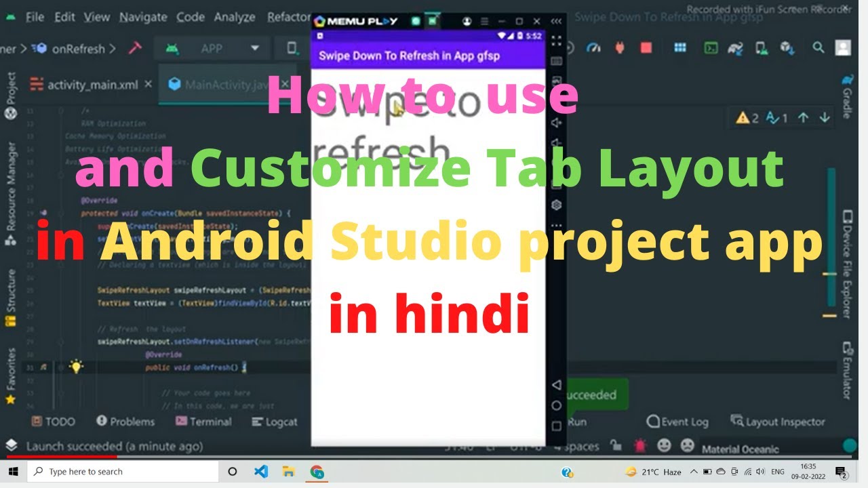Screen dimensions: 868x488
Task: Click the warnings count indicator
Action: click(x=747, y=118)
